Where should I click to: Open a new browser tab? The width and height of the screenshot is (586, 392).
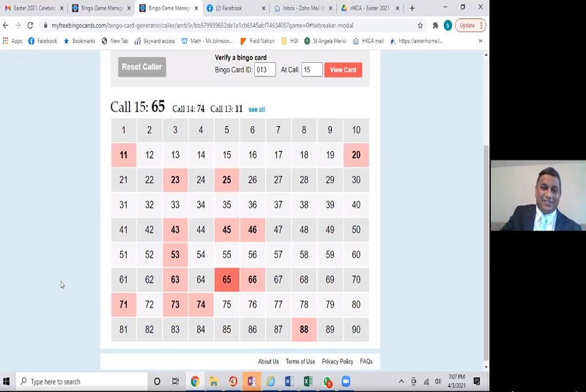click(412, 8)
